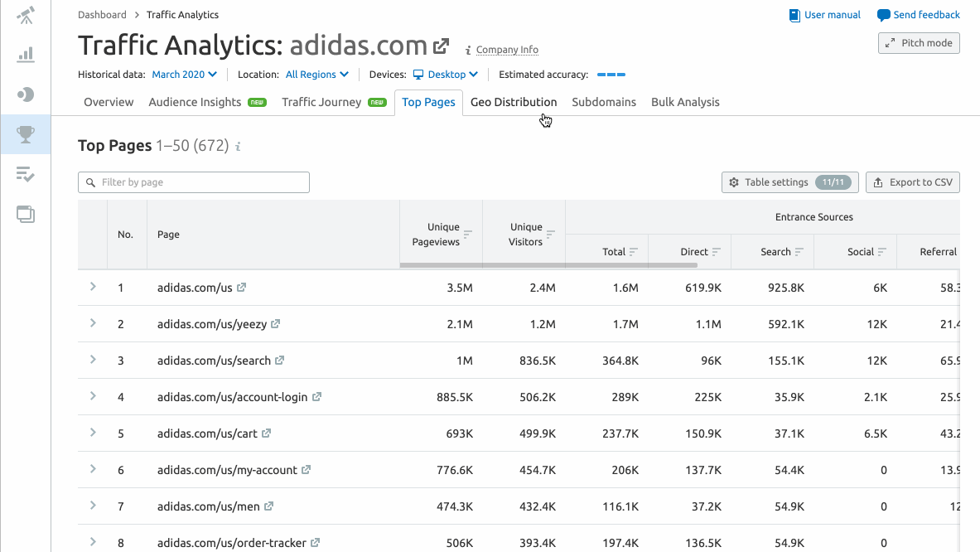The image size is (980, 552).
Task: Go to Dashboard breadcrumb link
Action: 102,15
